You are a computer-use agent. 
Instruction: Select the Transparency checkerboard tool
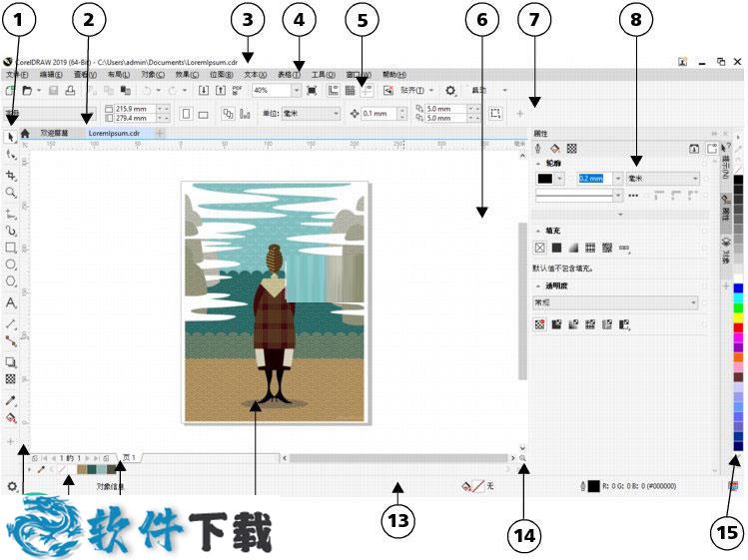click(11, 380)
